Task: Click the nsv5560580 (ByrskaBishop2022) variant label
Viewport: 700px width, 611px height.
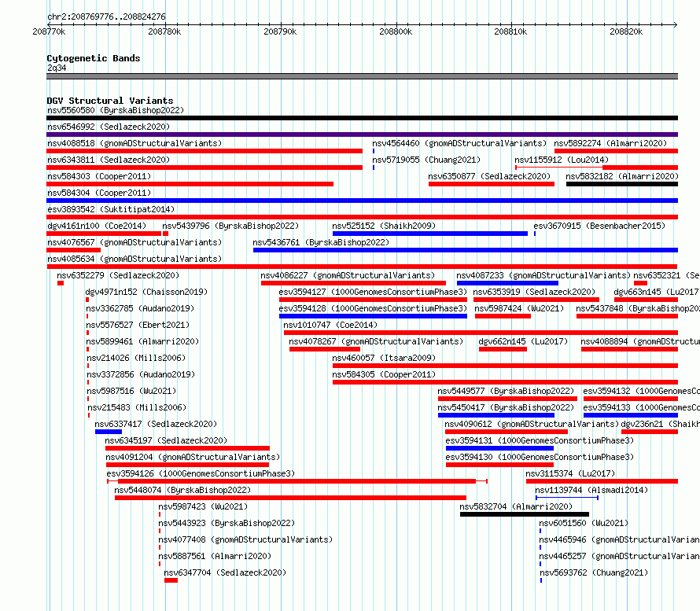Action: pyautogui.click(x=116, y=110)
